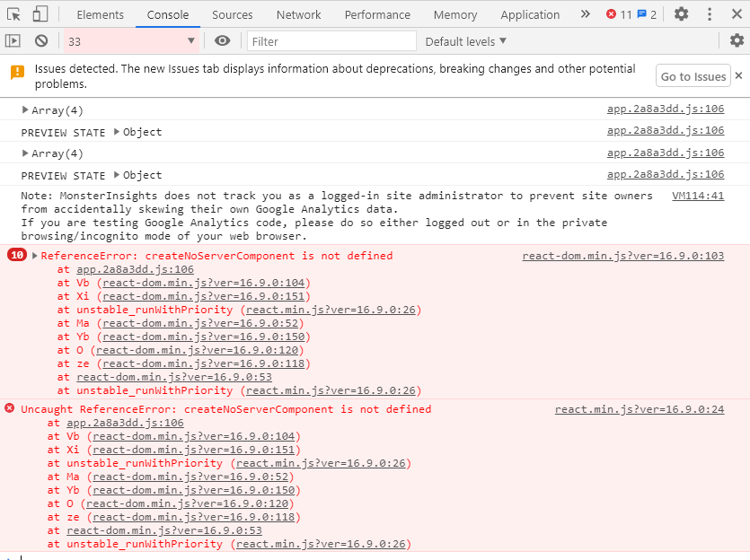Open the DevTools three-dot customize menu
The width and height of the screenshot is (750, 560).
(710, 14)
